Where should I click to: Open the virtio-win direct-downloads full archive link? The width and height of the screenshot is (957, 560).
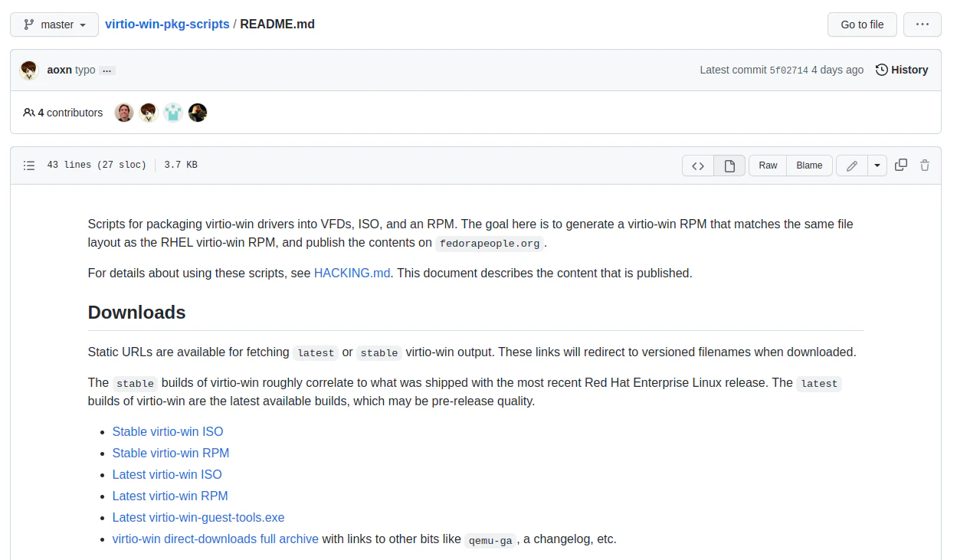(x=215, y=539)
